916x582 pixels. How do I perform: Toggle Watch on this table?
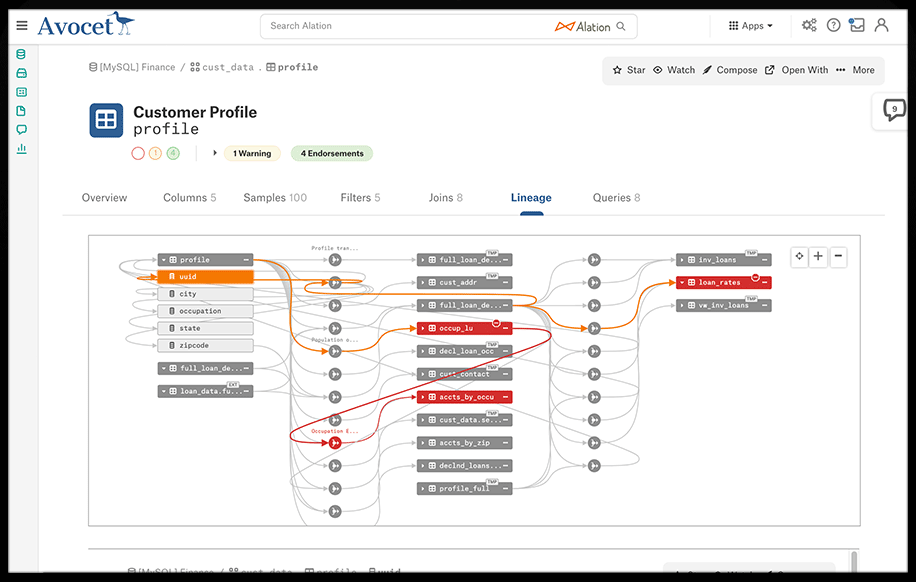(x=673, y=70)
